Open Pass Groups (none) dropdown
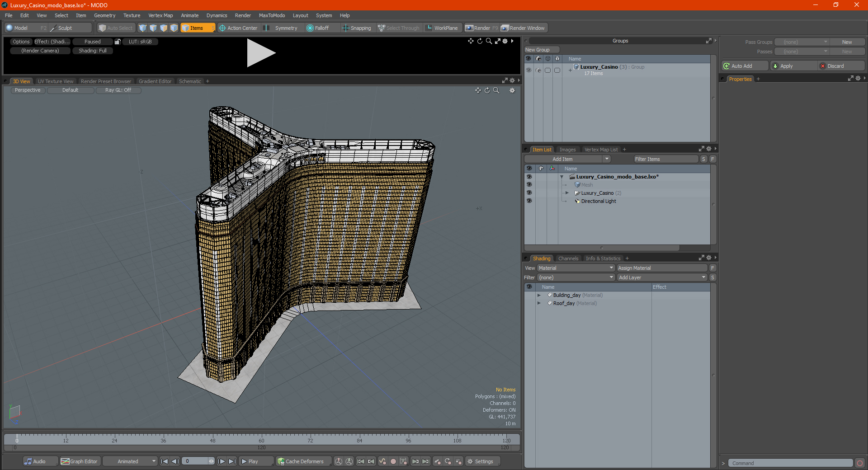The image size is (868, 470). click(x=802, y=42)
